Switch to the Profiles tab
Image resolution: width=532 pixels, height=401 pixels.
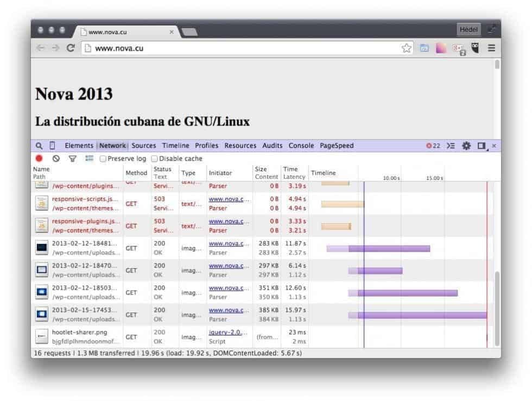pos(207,146)
